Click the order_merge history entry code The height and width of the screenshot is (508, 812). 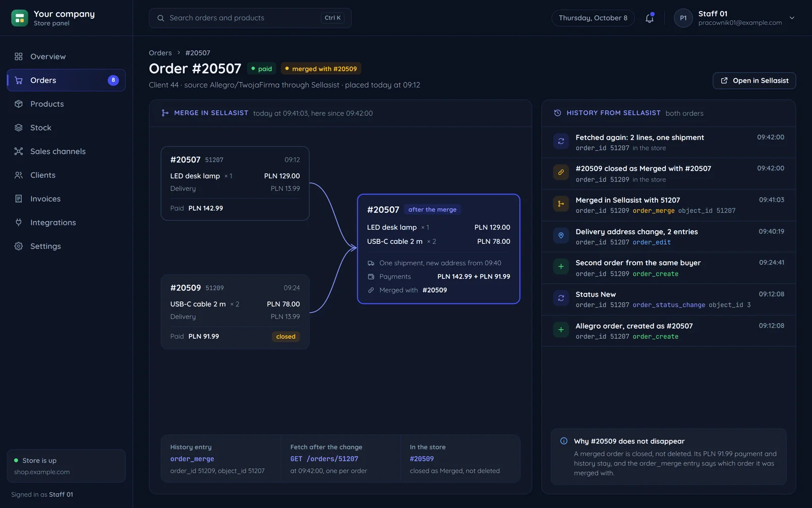click(x=192, y=459)
